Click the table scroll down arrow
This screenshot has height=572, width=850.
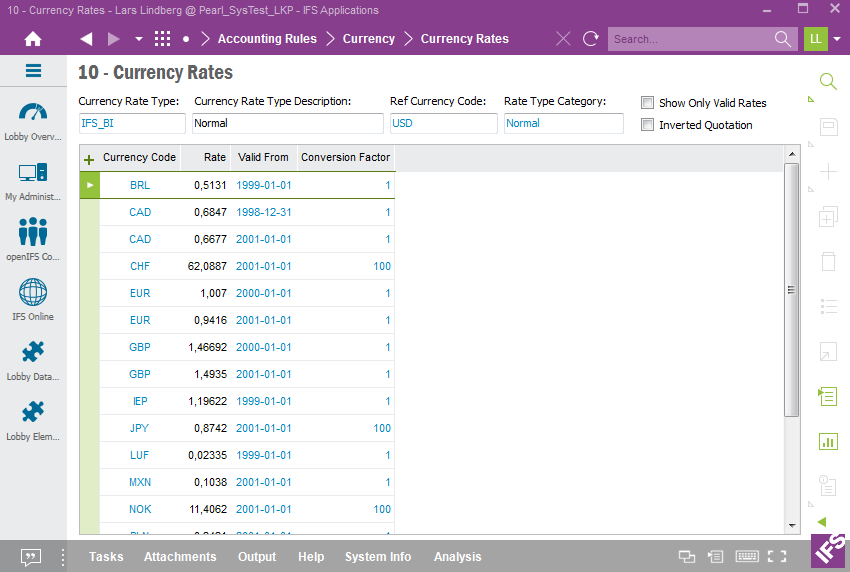pos(792,525)
